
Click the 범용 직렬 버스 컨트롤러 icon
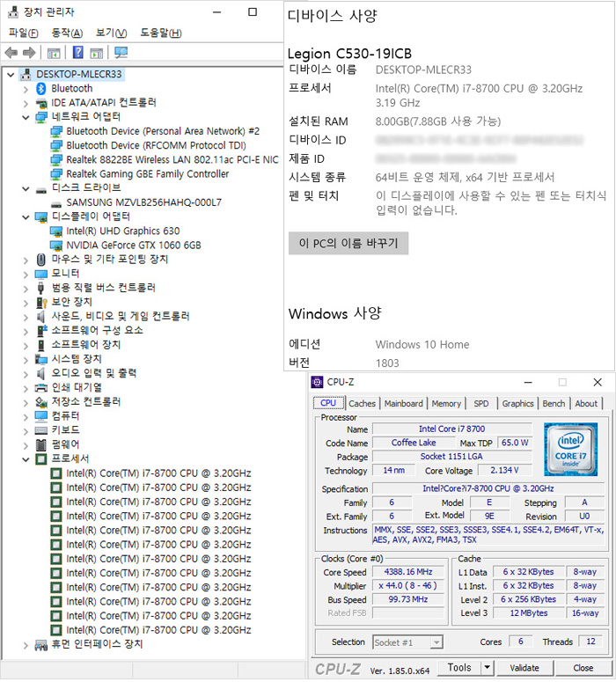(41, 288)
